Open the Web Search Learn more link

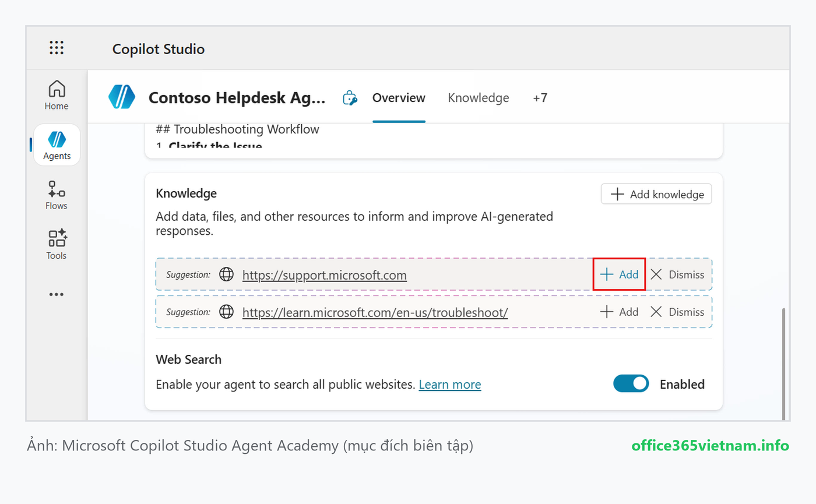point(450,385)
